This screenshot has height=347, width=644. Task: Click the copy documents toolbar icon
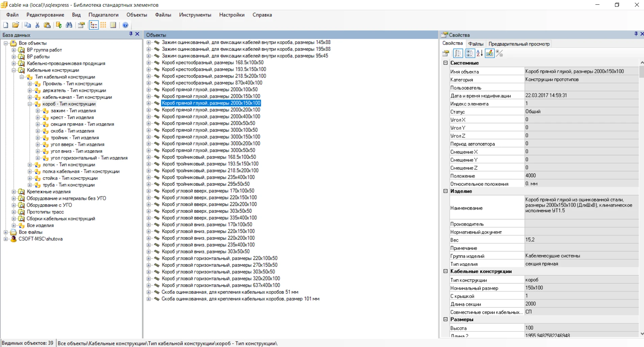[x=28, y=25]
